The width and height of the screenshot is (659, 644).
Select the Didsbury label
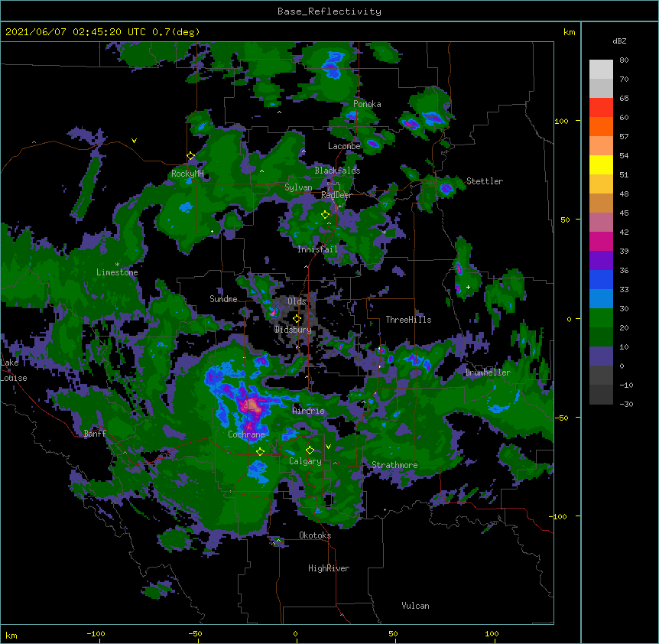click(294, 330)
